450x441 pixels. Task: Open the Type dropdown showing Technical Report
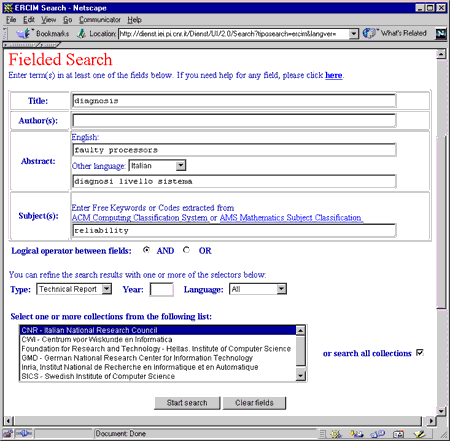pos(74,289)
